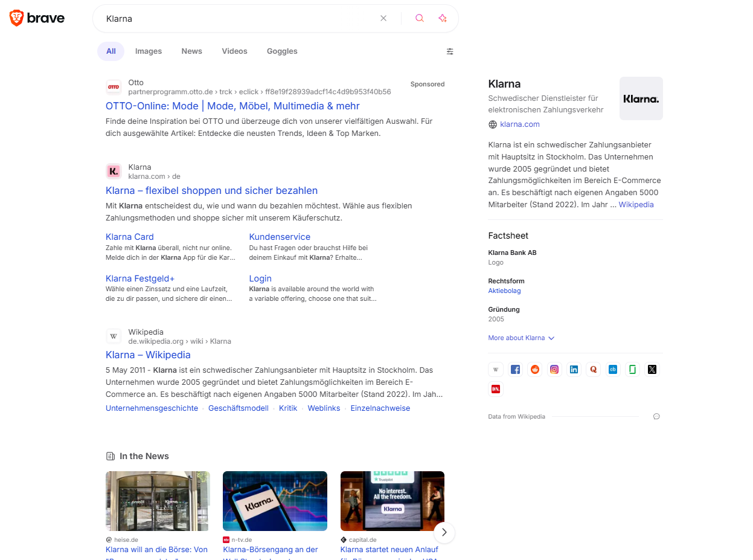Viewport: 753px width, 560px height.
Task: Click the 'Data from Wikipedia' footer text
Action: [517, 416]
